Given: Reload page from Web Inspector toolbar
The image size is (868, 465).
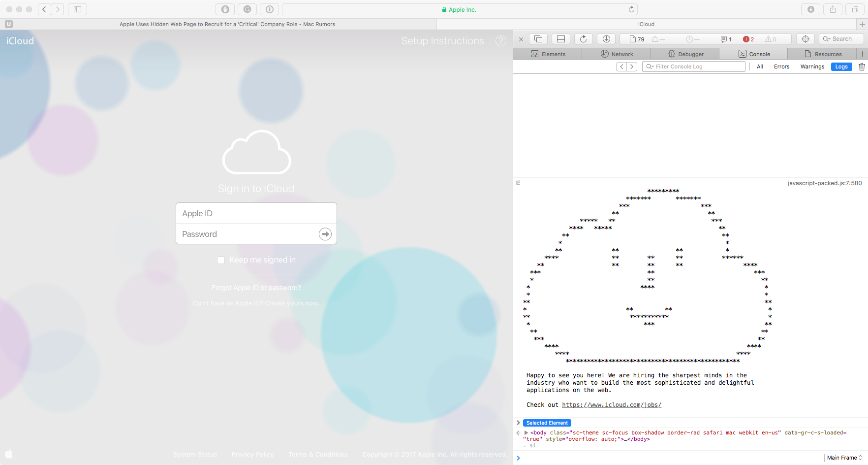Looking at the screenshot, I should point(584,39).
